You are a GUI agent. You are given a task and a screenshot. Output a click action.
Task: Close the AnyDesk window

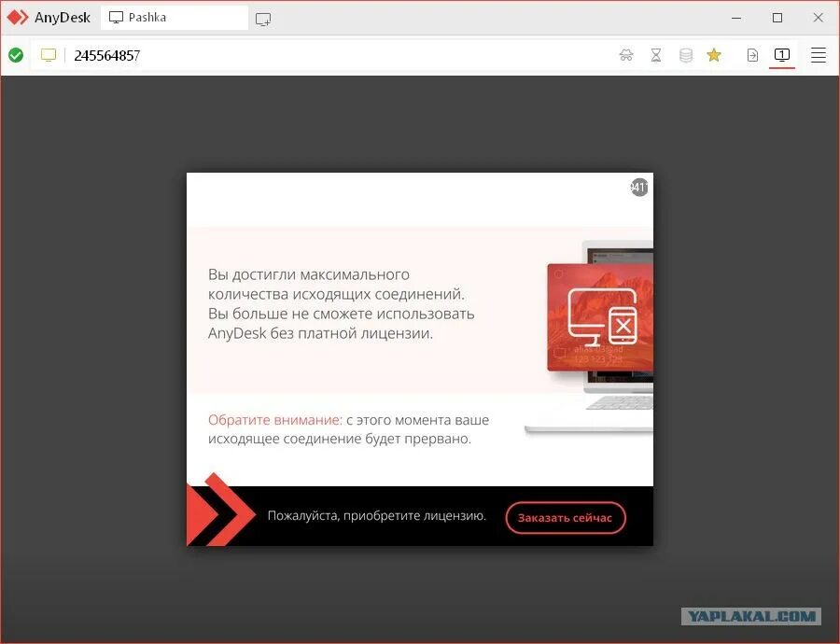coord(818,18)
